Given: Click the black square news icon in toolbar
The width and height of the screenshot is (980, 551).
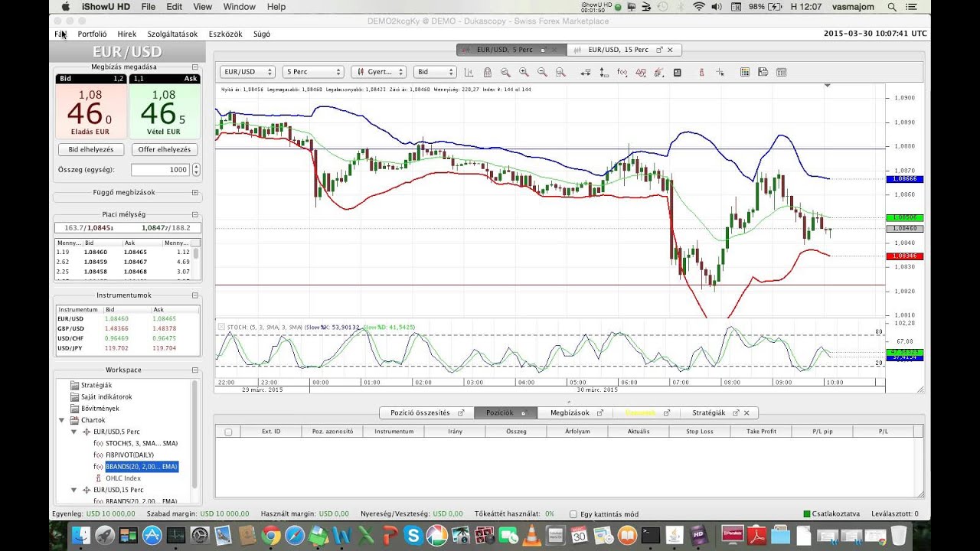Looking at the screenshot, I should [678, 72].
